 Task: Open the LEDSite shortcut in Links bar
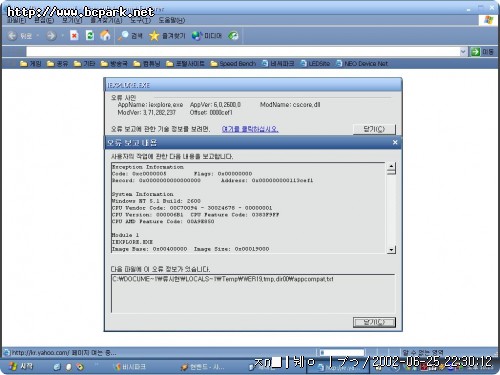coord(315,63)
